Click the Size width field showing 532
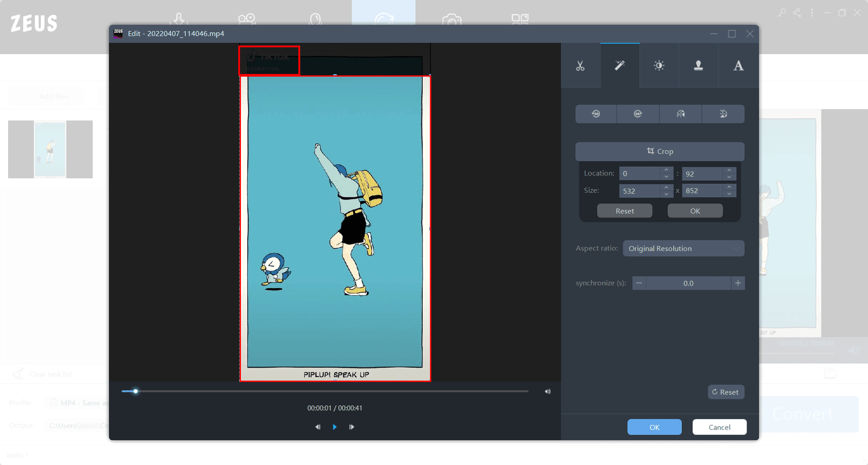This screenshot has width=868, height=465. point(640,191)
